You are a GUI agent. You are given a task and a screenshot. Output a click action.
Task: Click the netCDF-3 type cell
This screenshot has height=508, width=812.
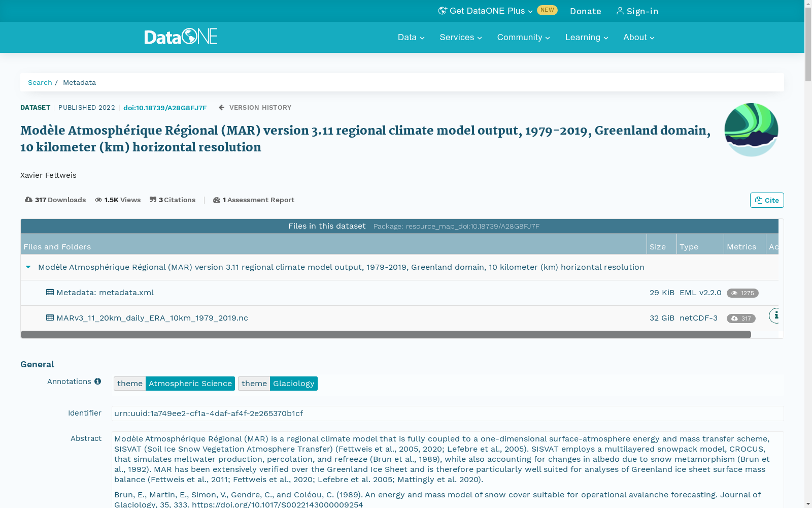click(698, 318)
